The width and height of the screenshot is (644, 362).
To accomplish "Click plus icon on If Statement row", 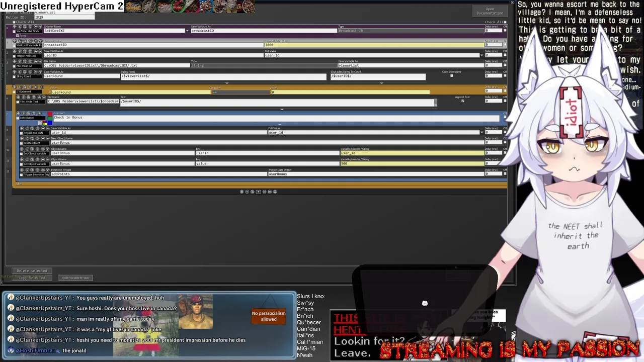I will [15, 87].
